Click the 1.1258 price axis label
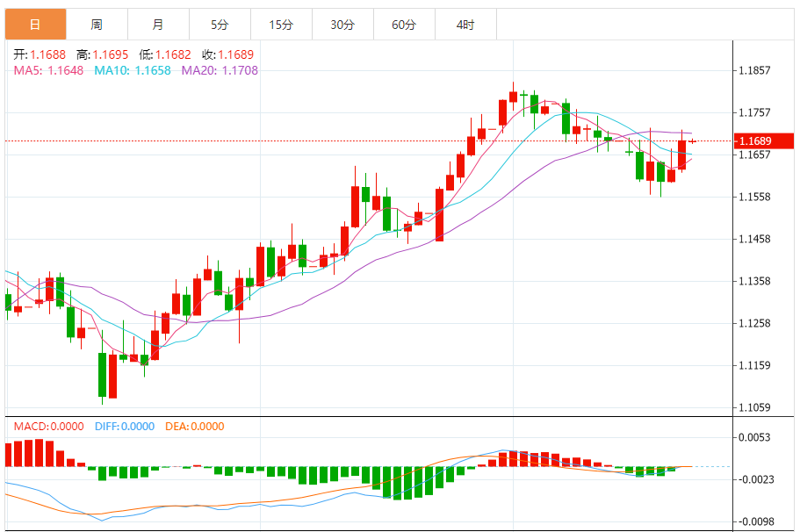Image resolution: width=800 pixels, height=532 pixels. pyautogui.click(x=754, y=323)
